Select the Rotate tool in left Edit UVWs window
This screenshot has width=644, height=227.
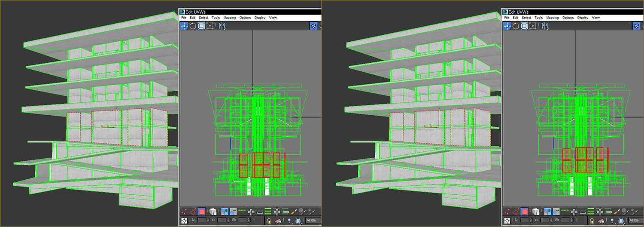tap(193, 26)
